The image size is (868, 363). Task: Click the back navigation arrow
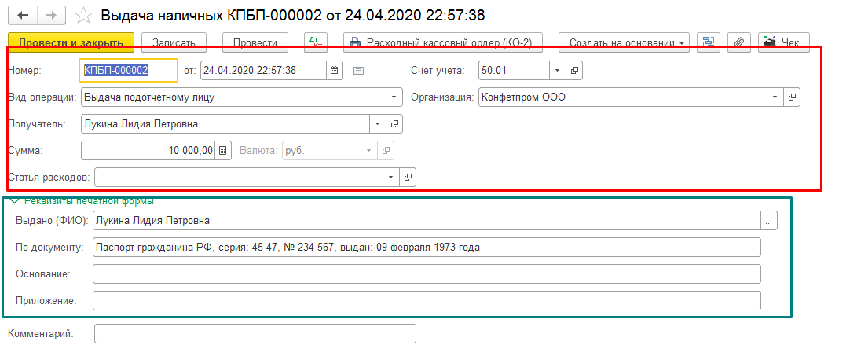pos(24,16)
